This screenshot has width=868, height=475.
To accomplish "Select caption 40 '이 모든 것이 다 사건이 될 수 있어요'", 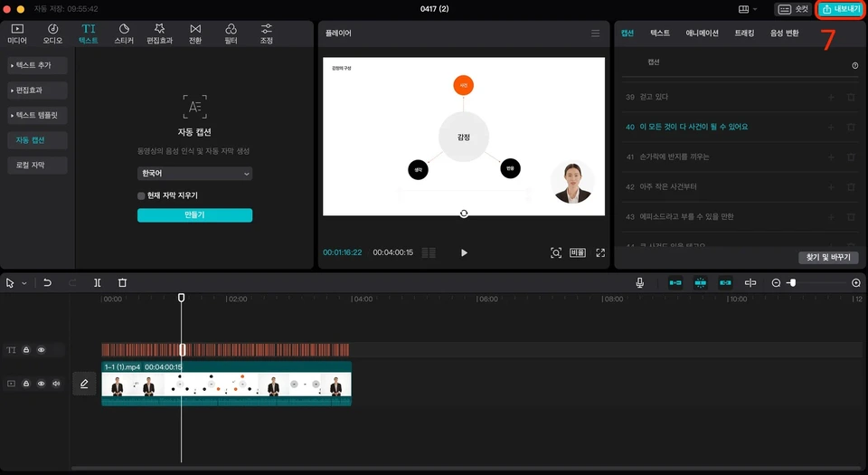I will [x=693, y=128].
